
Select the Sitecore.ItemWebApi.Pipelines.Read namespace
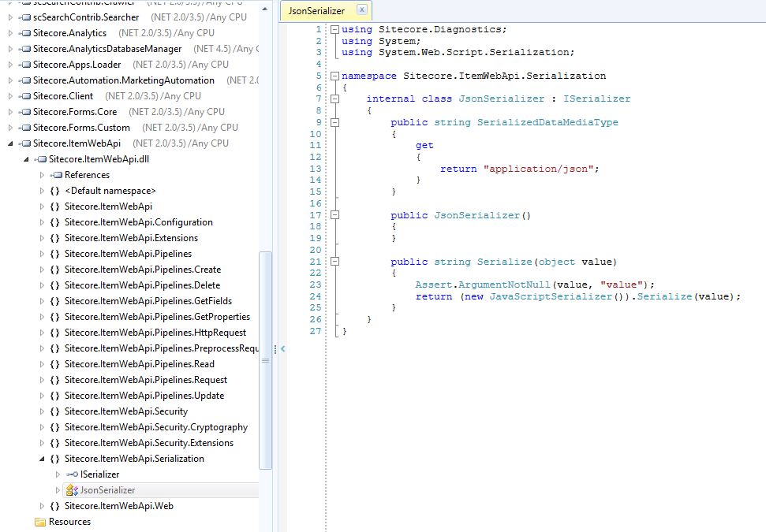click(139, 364)
